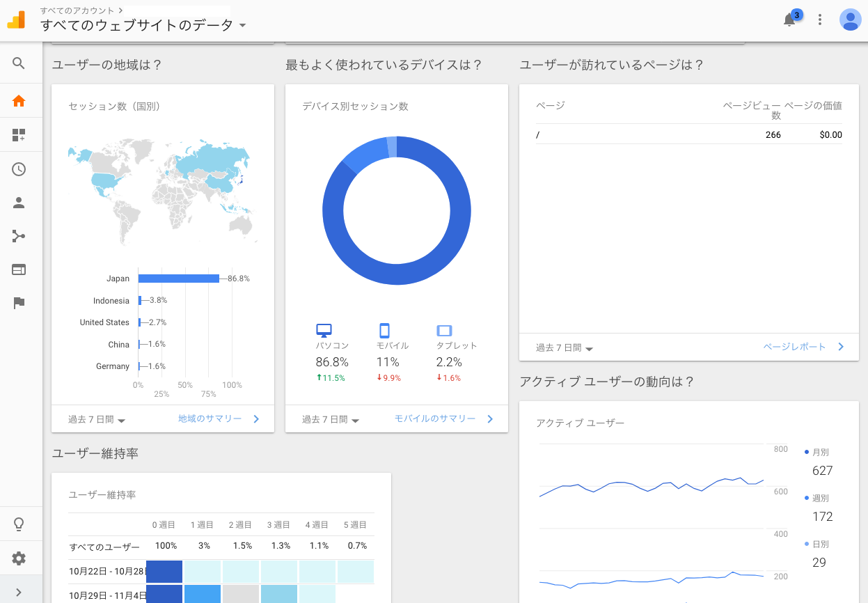
Task: Click the 10月22日 - 10月28日 cohort row
Action: 221,572
